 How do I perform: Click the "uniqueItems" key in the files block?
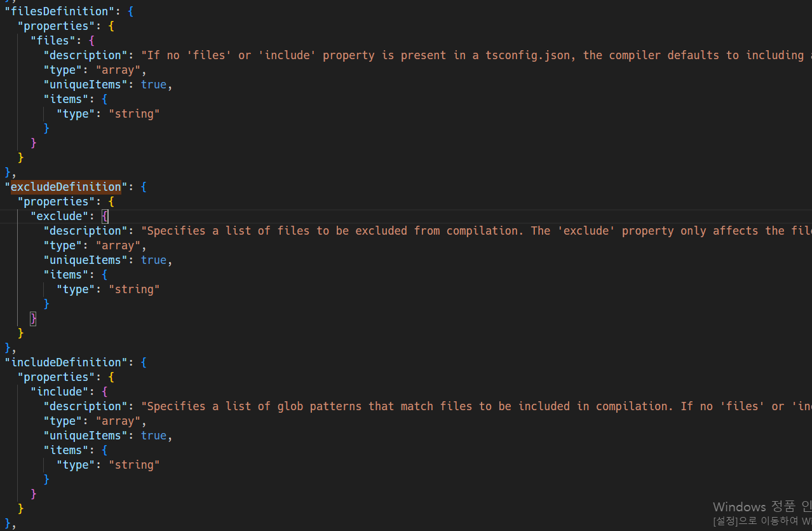coord(86,85)
